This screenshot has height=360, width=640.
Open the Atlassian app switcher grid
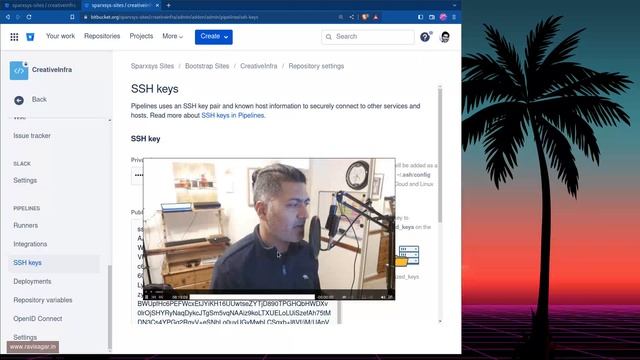pos(14,37)
